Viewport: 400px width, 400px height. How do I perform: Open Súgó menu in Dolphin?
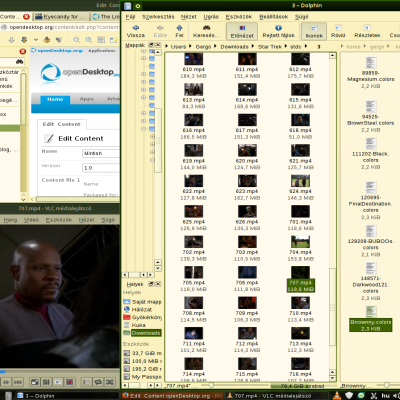point(301,17)
